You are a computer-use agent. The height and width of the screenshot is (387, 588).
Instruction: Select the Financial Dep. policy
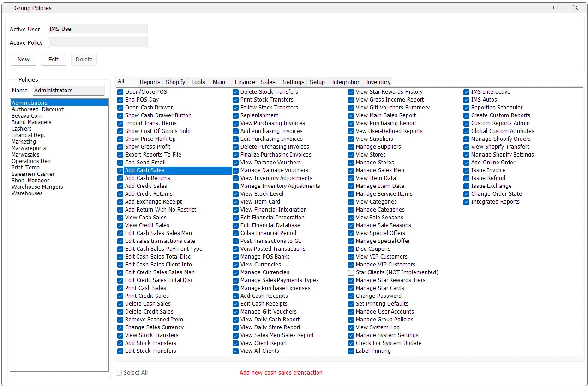(60, 135)
